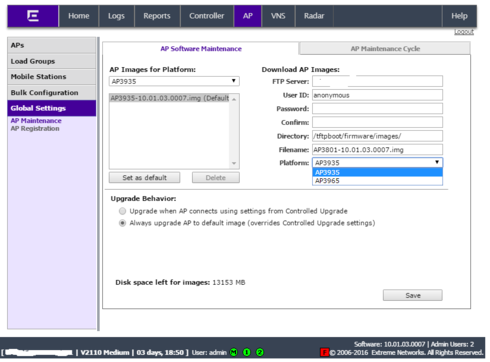The width and height of the screenshot is (490, 362).
Task: Open Mobile Stations in the sidebar
Action: (51, 77)
